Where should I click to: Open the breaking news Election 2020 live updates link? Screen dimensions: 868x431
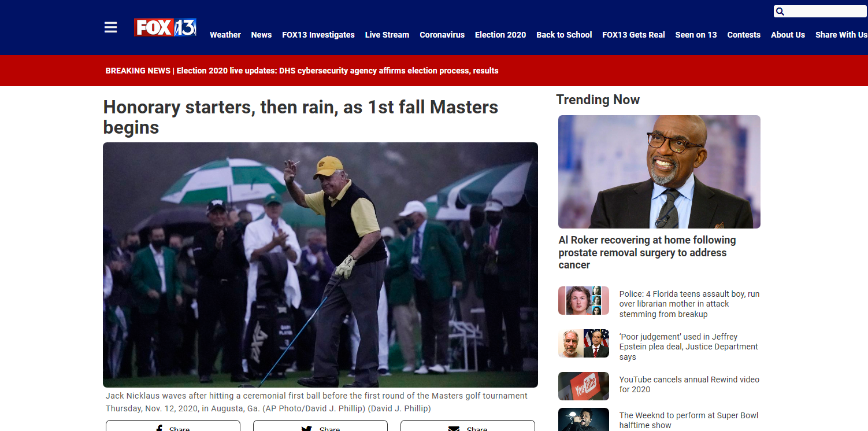[x=337, y=71]
